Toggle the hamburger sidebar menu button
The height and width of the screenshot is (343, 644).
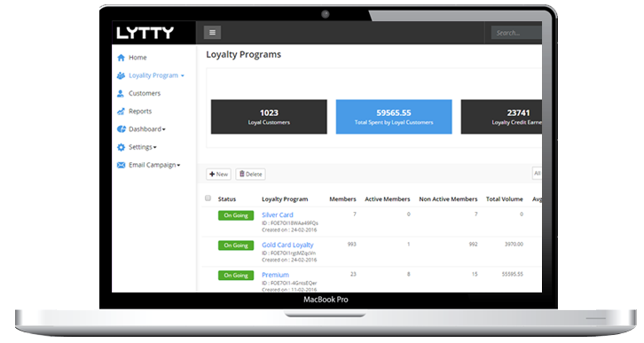pos(212,33)
